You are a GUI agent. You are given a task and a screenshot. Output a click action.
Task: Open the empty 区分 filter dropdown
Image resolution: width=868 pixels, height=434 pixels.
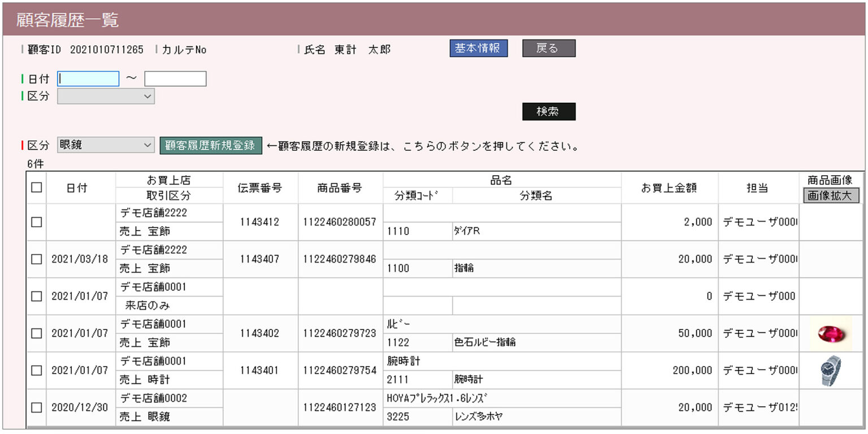[105, 96]
